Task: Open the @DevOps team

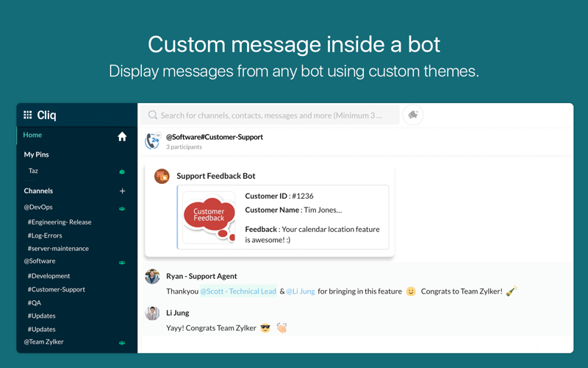Action: coord(38,207)
